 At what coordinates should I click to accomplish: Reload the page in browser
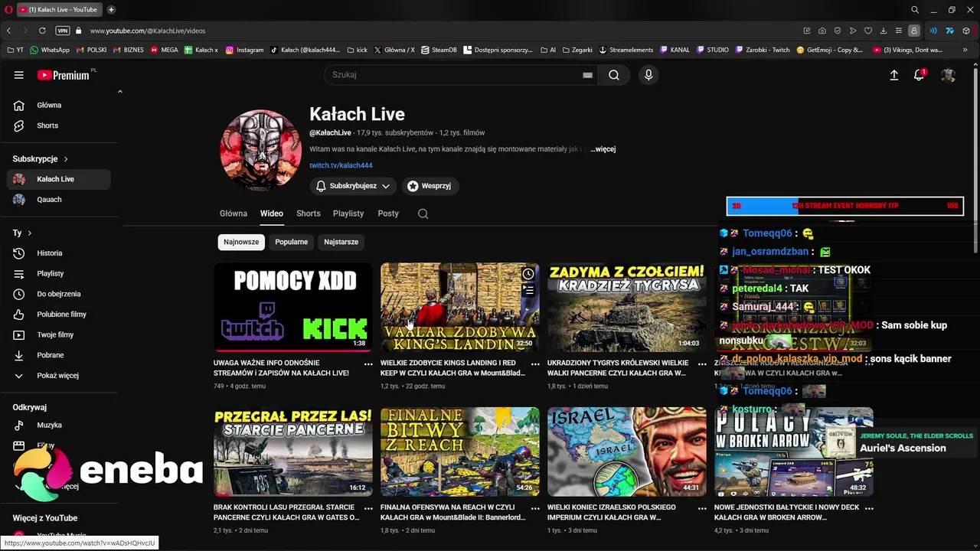42,31
